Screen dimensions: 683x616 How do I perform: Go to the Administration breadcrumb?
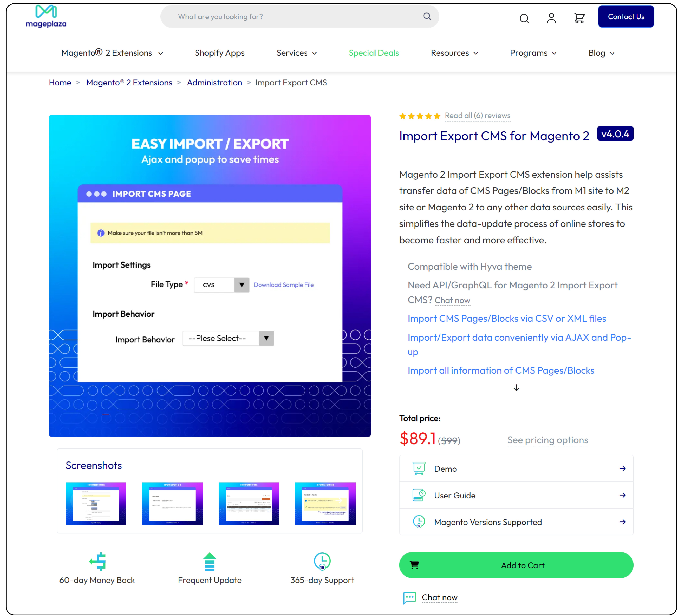tap(214, 83)
